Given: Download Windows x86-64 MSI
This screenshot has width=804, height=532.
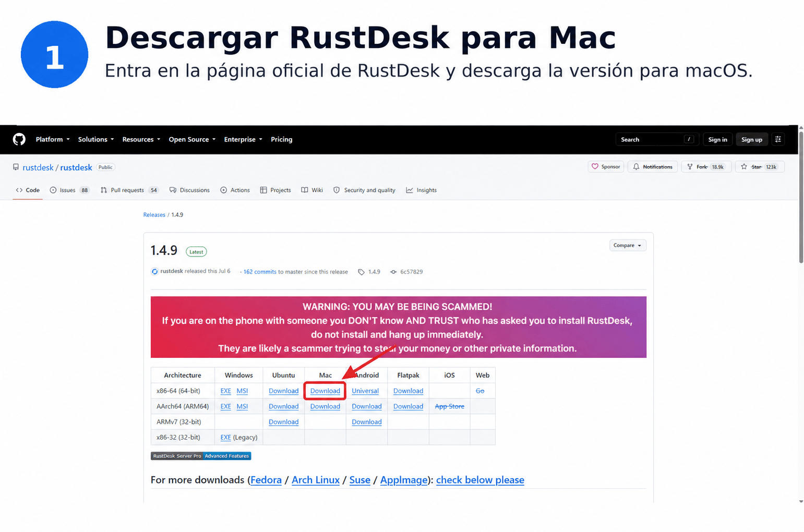Looking at the screenshot, I should point(242,391).
